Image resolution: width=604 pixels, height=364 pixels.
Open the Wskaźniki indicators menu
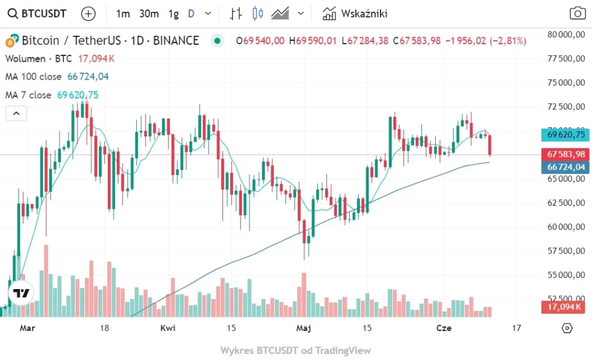pos(355,14)
